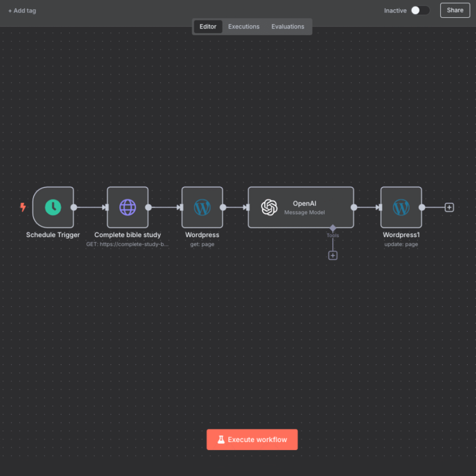Image resolution: width=476 pixels, height=476 pixels.
Task: Click the Tools label under OpenAI
Action: tap(333, 236)
